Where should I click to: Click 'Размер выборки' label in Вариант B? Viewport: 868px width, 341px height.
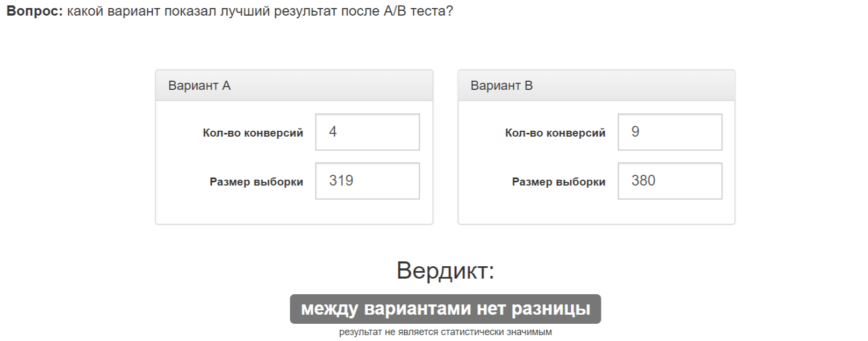pos(558,182)
